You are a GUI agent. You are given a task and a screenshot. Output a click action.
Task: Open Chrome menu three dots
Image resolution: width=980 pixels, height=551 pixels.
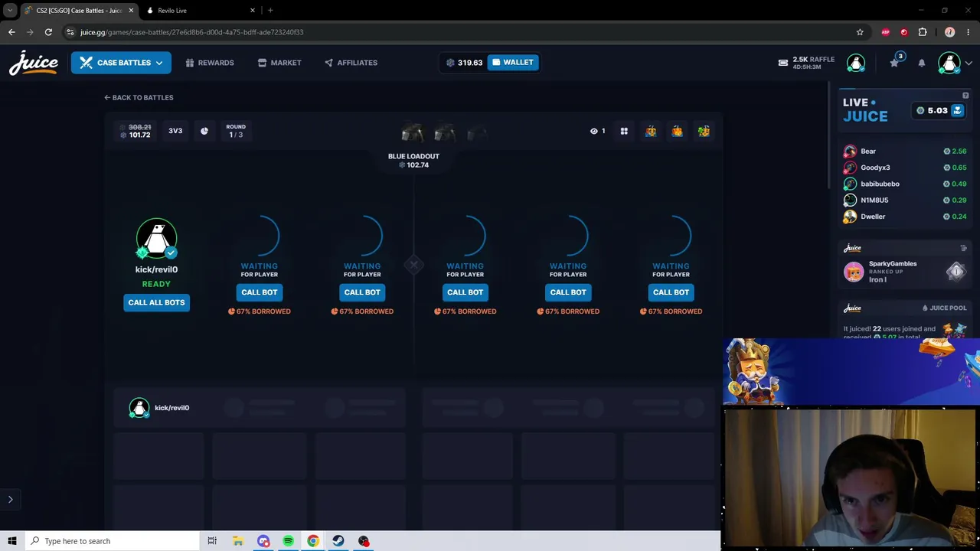pyautogui.click(x=969, y=32)
